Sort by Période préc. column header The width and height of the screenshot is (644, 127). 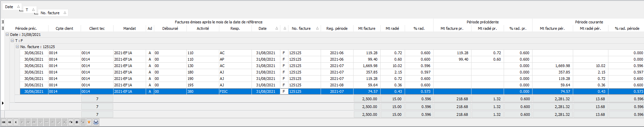26,28
